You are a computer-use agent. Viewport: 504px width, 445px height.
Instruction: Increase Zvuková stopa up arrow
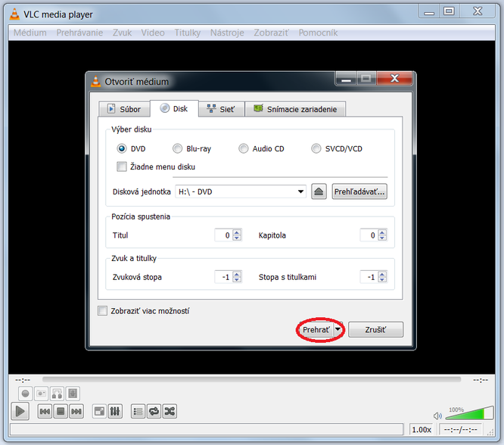(237, 274)
